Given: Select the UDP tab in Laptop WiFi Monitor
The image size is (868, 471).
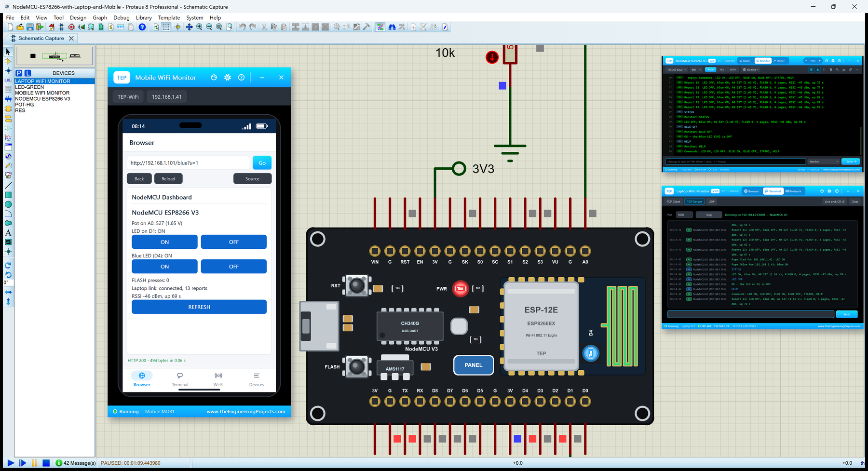Looking at the screenshot, I should pos(711,202).
